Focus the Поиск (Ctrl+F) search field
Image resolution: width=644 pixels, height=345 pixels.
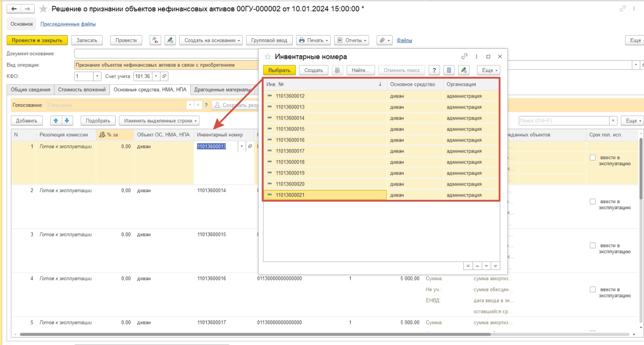pyautogui.click(x=564, y=120)
